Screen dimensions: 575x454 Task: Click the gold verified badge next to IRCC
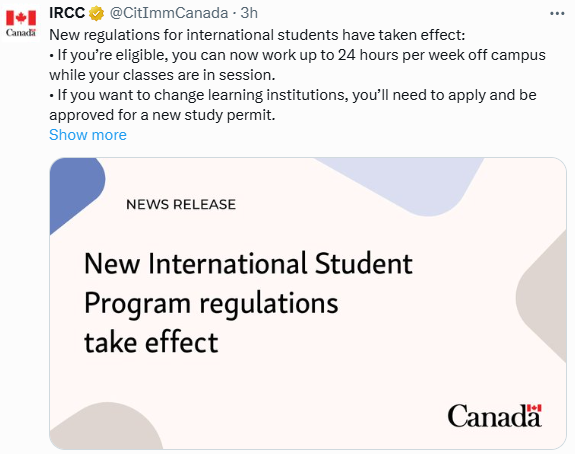pyautogui.click(x=96, y=13)
